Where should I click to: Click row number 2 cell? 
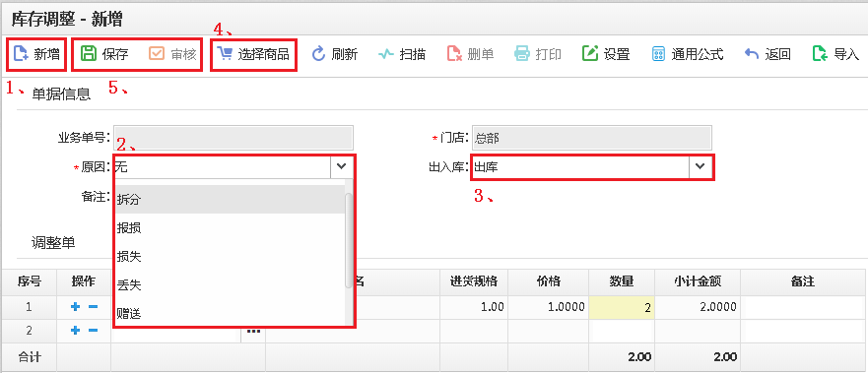pyautogui.click(x=29, y=331)
